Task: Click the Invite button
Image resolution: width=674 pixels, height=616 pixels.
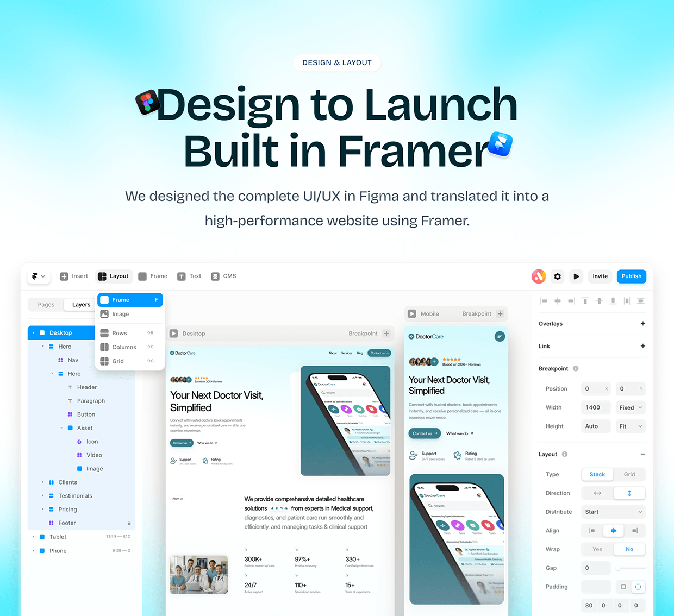Action: coord(600,276)
